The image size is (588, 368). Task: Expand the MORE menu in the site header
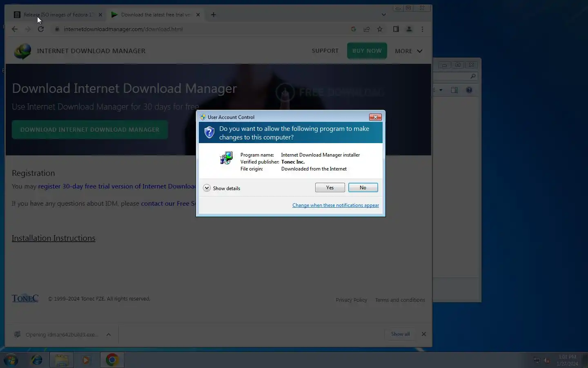(408, 51)
